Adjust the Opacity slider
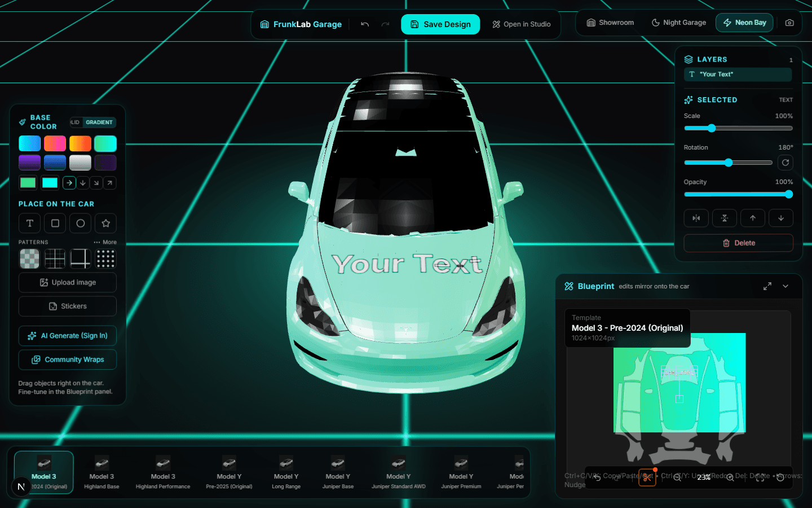Screen dimensions: 812x508 [738, 194]
